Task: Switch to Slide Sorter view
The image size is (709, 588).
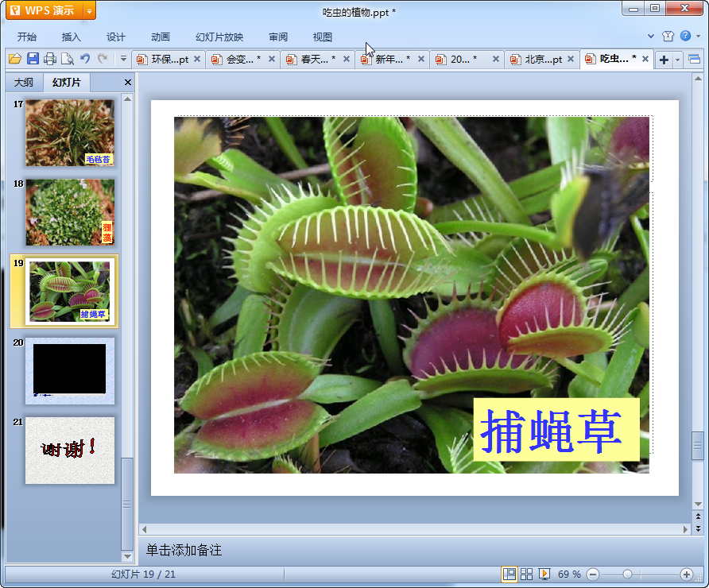Action: click(526, 574)
